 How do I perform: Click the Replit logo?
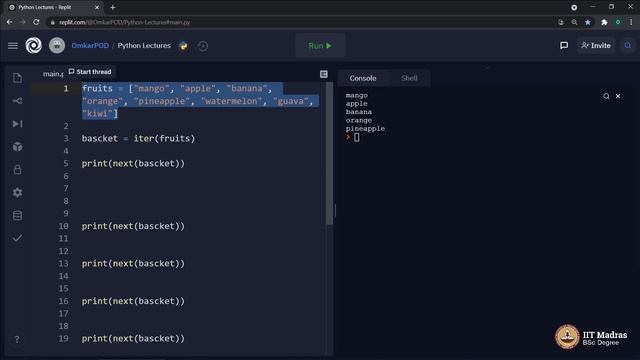click(33, 45)
